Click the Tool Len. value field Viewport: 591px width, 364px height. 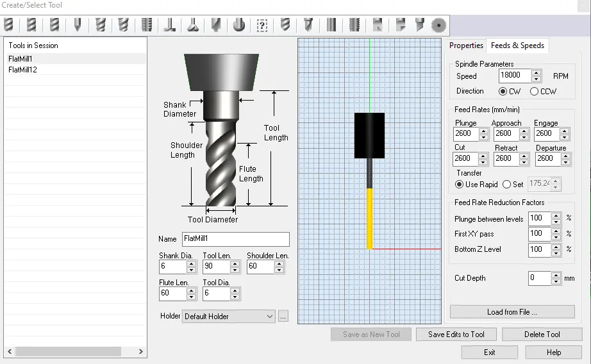pos(217,267)
